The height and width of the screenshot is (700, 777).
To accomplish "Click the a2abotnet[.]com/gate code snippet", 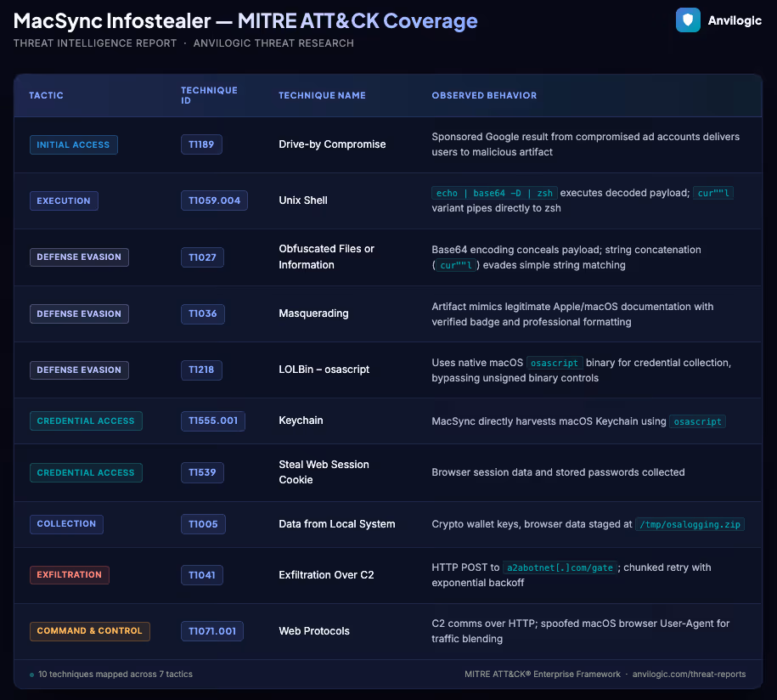I will click(560, 567).
